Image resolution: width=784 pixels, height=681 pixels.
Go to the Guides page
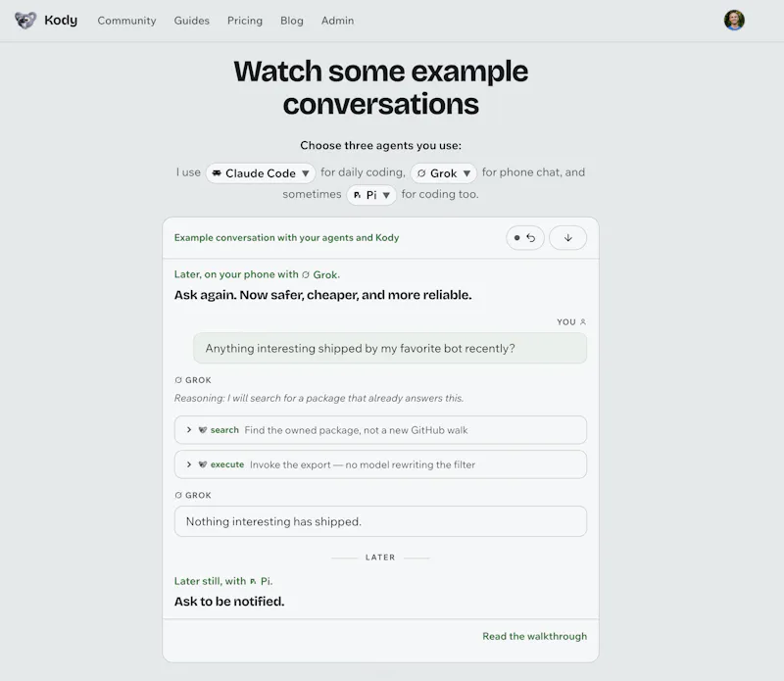click(x=191, y=21)
